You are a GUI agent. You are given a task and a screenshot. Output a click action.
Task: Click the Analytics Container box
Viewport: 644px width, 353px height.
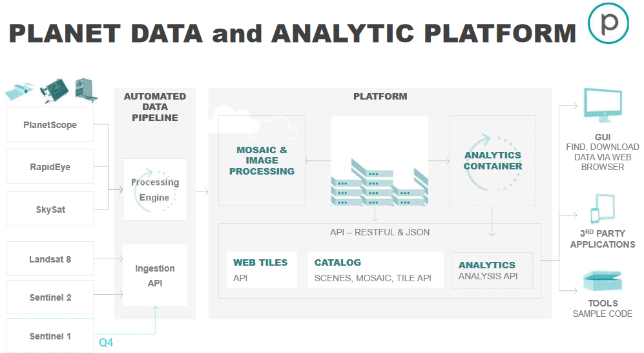pos(492,161)
